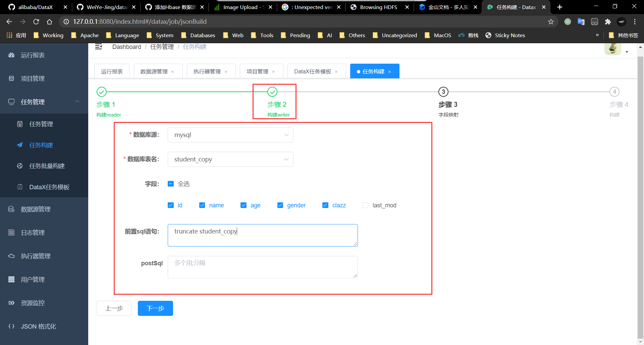Switch to Browsing HDFS browser tab
The width and height of the screenshot is (644, 345).
378,7
